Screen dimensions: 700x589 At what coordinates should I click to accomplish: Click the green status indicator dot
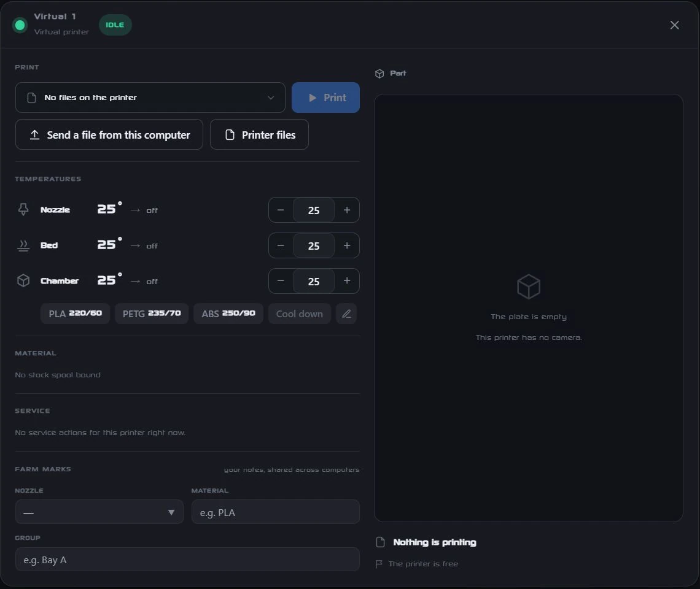click(20, 25)
